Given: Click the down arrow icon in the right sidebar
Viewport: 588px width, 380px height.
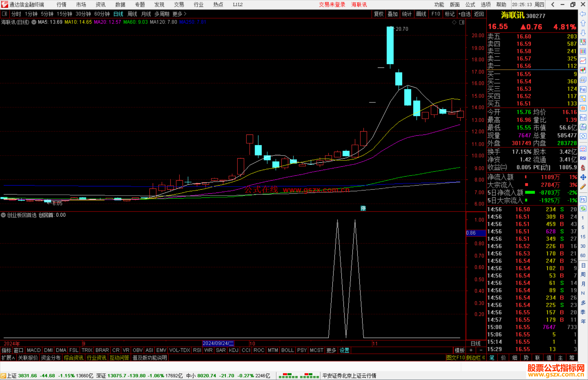Looking at the screenshot, I should click(583, 33).
